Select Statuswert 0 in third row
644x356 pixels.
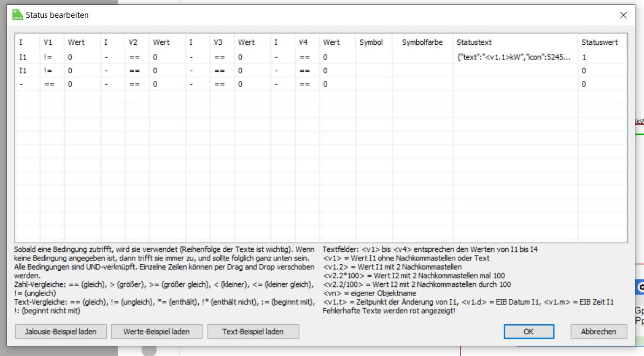tap(602, 84)
